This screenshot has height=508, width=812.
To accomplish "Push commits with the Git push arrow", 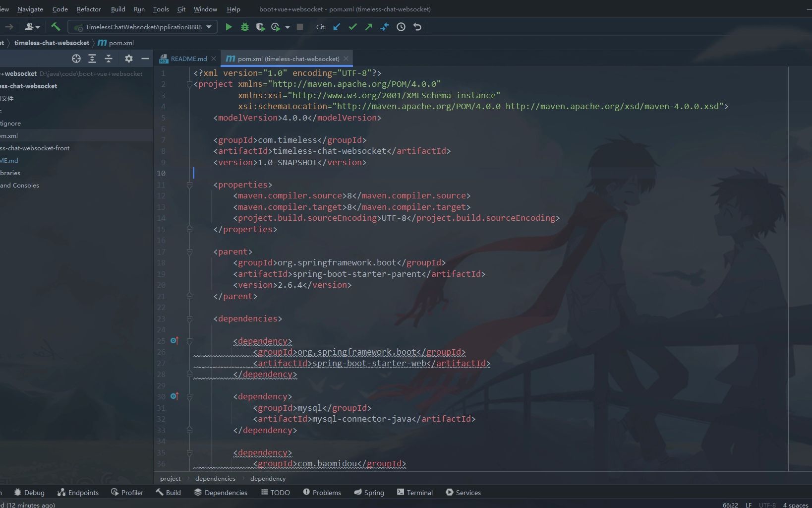I will click(x=368, y=27).
